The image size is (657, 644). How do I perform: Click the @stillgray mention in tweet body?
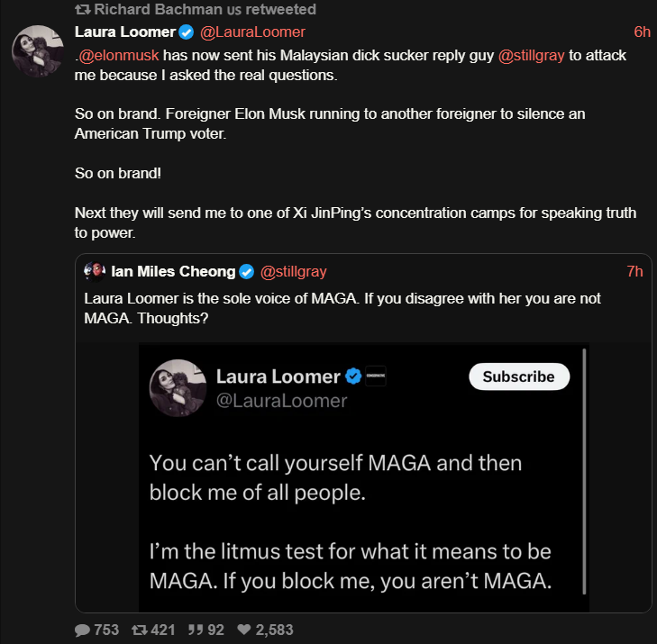(x=532, y=55)
